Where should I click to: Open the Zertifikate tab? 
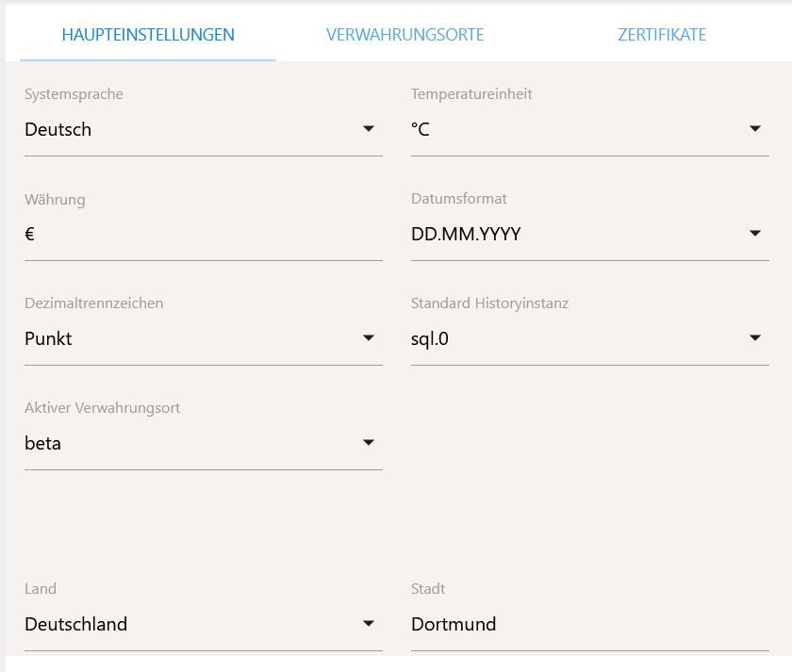point(662,35)
